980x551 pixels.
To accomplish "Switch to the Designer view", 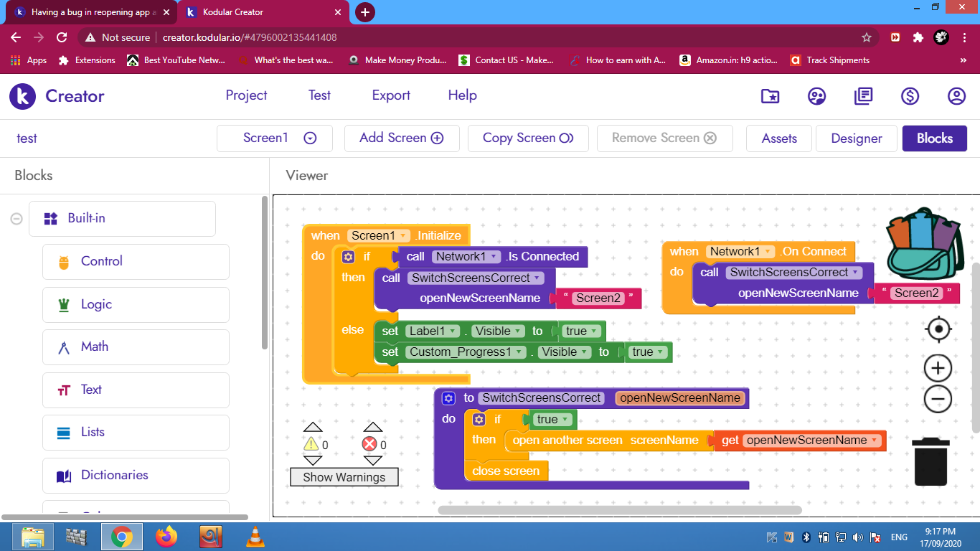I will (x=856, y=138).
